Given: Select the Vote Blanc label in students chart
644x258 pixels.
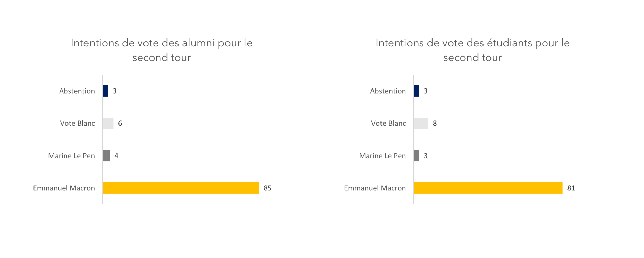Looking at the screenshot, I should click(x=388, y=123).
